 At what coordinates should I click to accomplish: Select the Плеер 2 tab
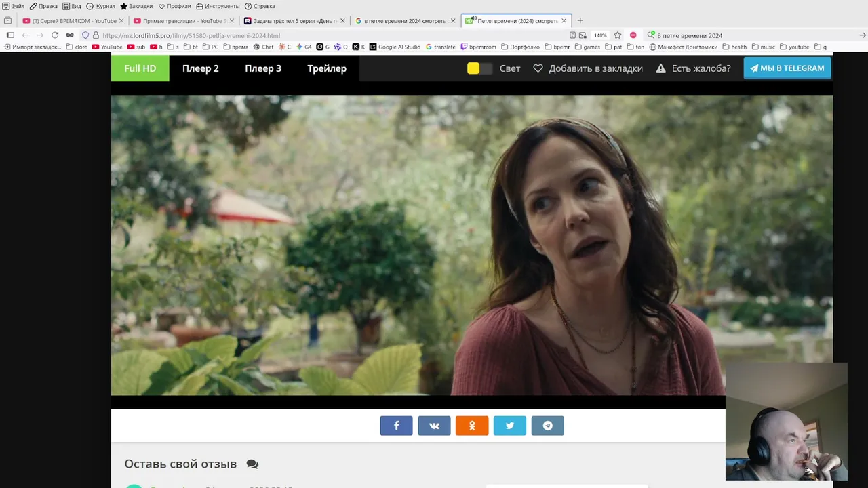point(201,68)
